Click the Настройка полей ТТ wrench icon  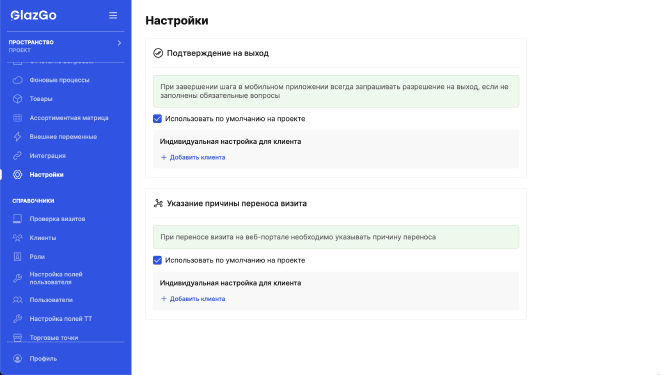tap(17, 319)
